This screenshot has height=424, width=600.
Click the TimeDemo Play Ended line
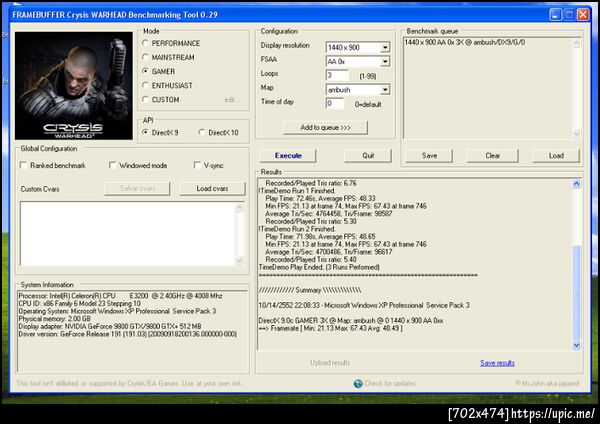319,267
